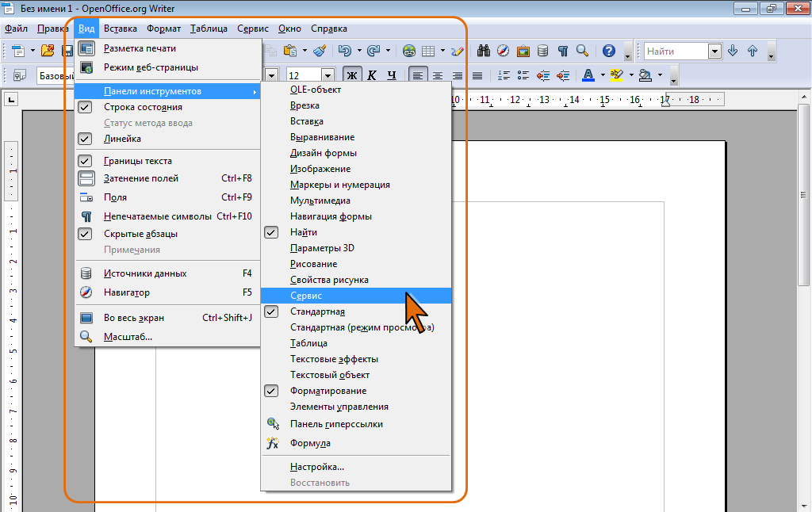The height and width of the screenshot is (512, 812).
Task: Toggle Italic (К) formatting
Action: [x=372, y=75]
